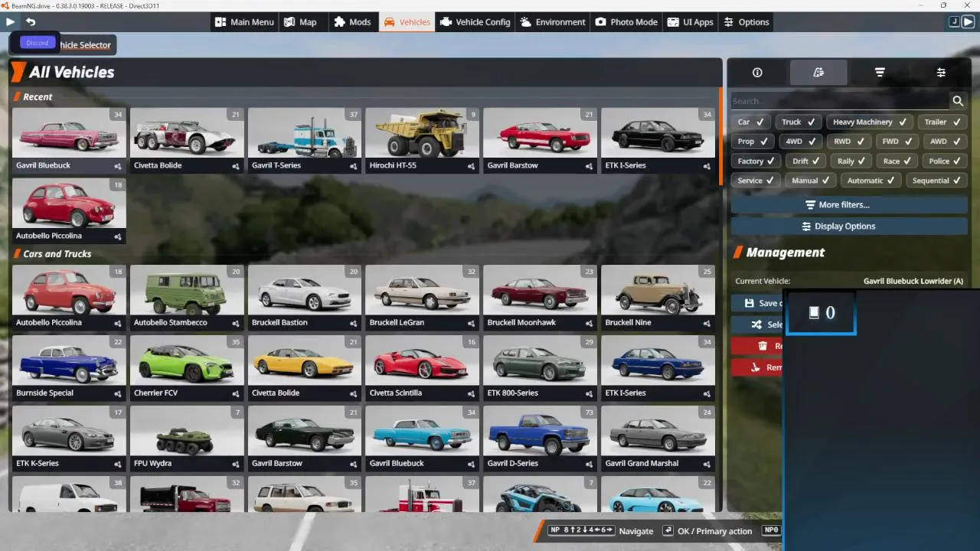
Task: Open configurations icon on Gavril Grand Marshal tile
Action: coord(707,464)
